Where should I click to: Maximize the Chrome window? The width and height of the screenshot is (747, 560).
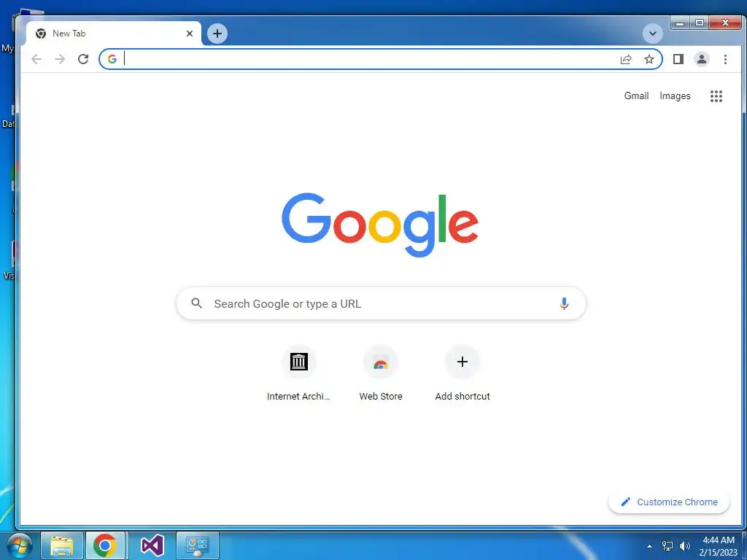click(700, 23)
